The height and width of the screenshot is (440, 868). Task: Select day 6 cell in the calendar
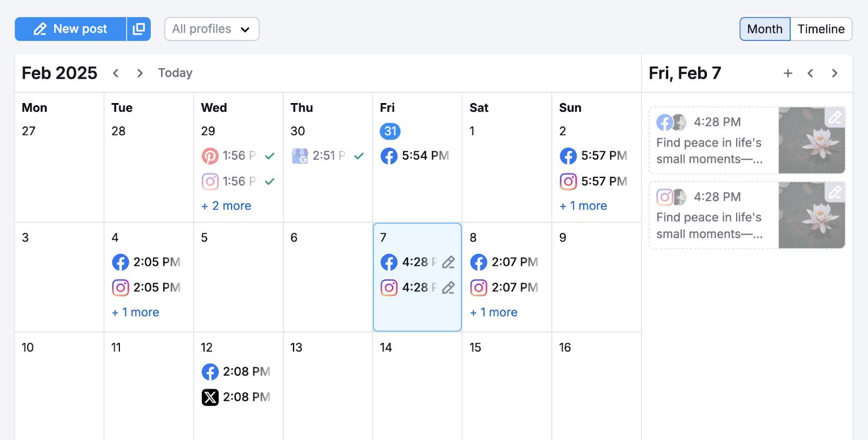coord(328,277)
